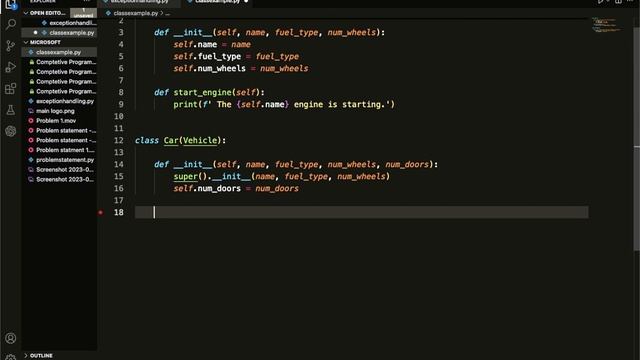Remove the breakpoint on line 18
The height and width of the screenshot is (360, 640).
click(x=100, y=212)
